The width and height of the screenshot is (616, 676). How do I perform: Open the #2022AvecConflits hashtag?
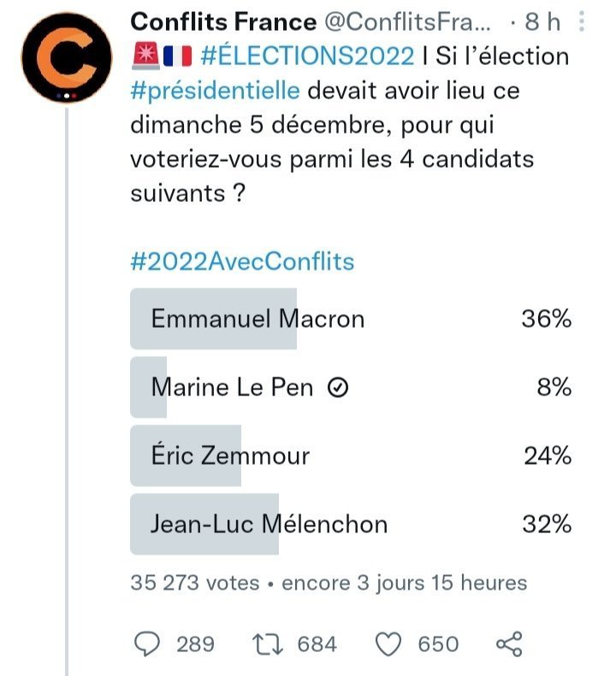pos(242,262)
